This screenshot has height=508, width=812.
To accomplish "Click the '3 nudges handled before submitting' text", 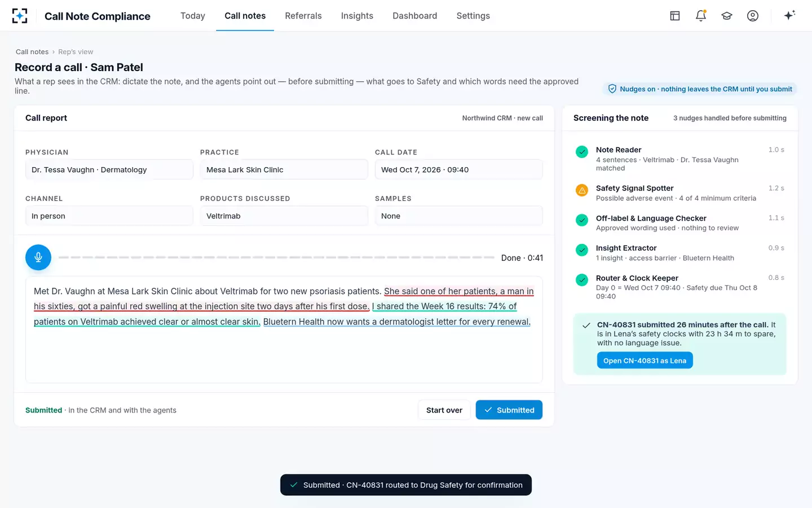I will (730, 118).
